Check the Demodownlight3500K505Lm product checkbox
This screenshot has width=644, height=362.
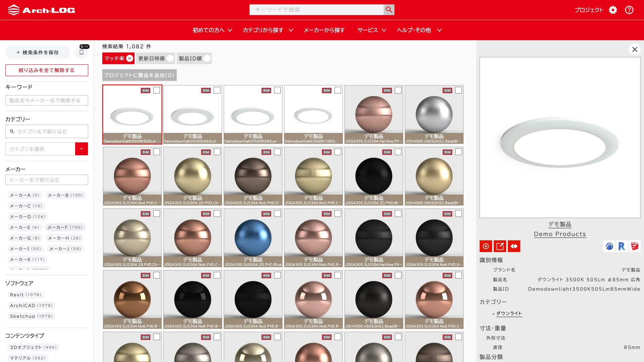157,90
